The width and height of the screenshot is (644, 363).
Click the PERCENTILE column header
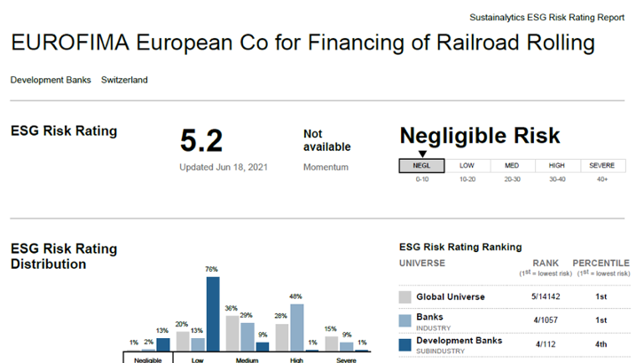point(601,264)
